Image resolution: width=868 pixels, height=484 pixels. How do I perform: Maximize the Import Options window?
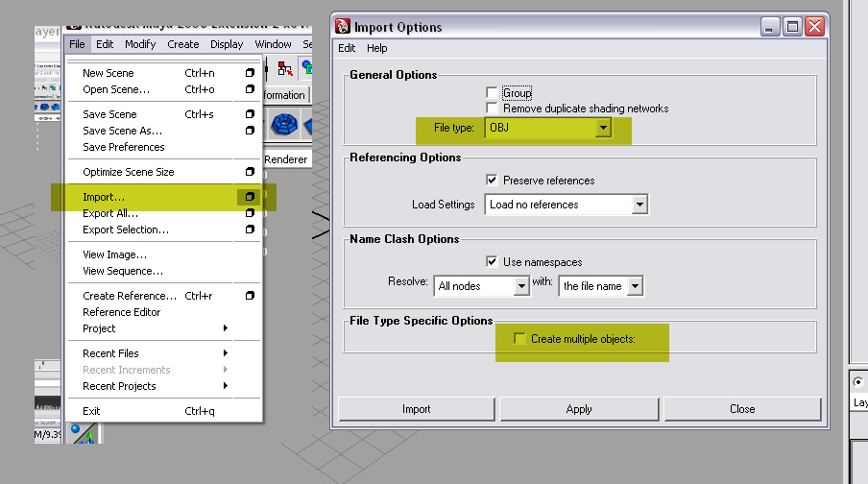tap(793, 27)
